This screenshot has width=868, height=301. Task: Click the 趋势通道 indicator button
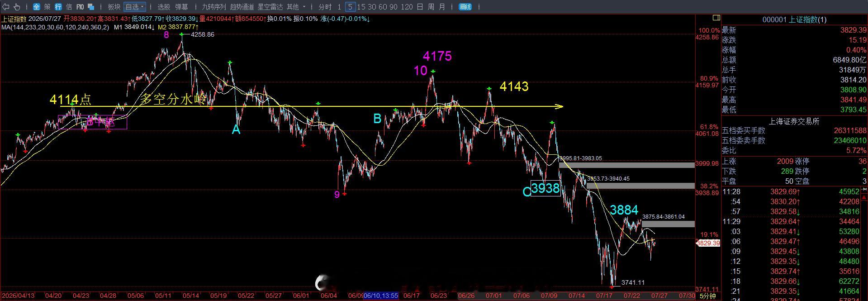pyautogui.click(x=242, y=7)
